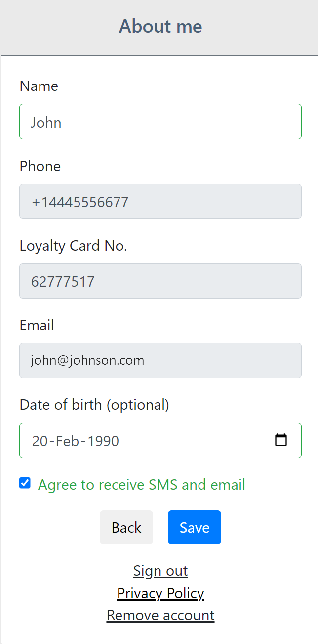This screenshot has width=318, height=644.
Task: Click the Email field showing john@johnson.com
Action: pyautogui.click(x=160, y=361)
